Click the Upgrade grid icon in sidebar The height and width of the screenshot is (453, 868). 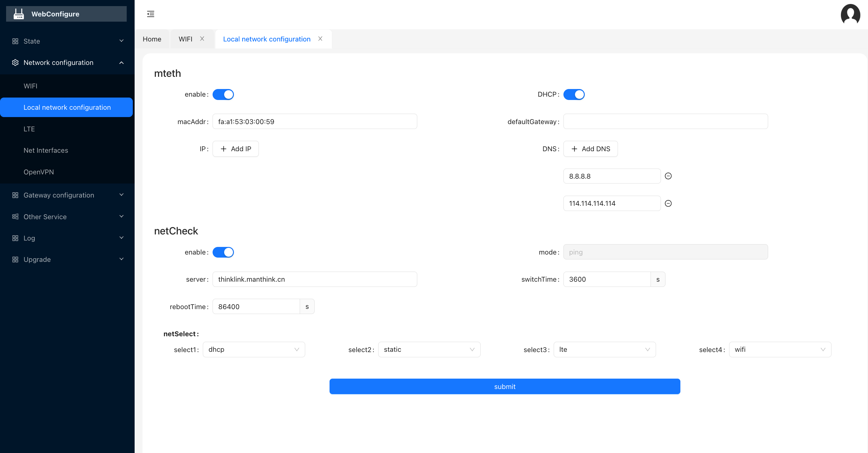coord(15,259)
